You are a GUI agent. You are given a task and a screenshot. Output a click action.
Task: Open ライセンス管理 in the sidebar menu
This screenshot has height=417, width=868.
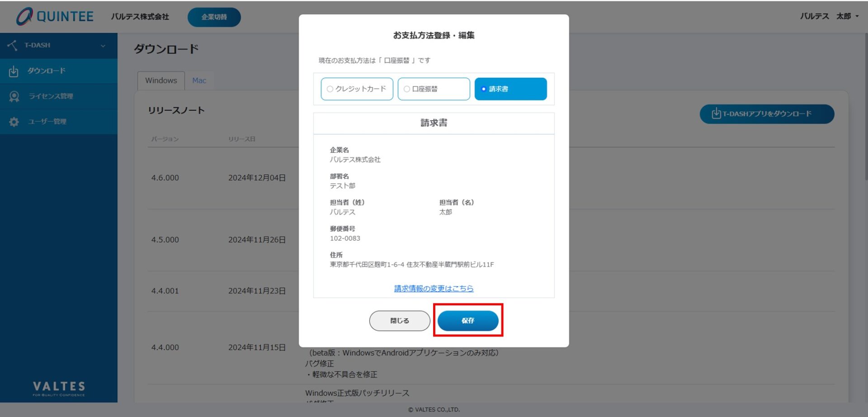[51, 96]
